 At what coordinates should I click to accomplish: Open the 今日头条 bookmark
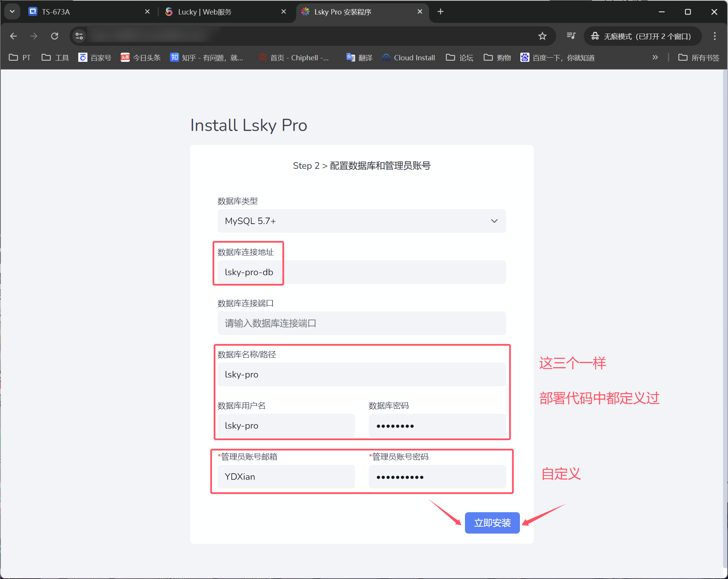140,58
